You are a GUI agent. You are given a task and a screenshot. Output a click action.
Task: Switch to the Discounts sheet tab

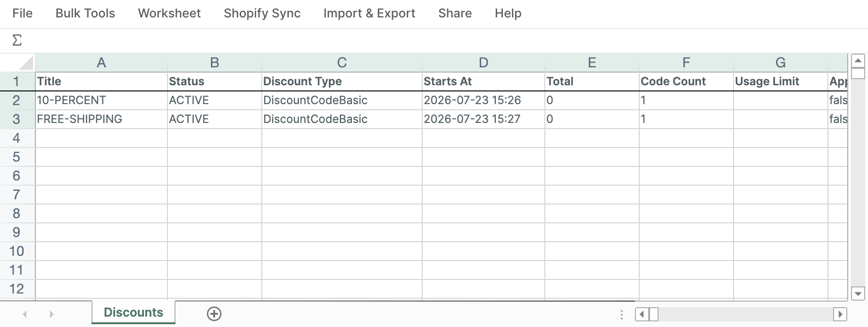coord(134,312)
